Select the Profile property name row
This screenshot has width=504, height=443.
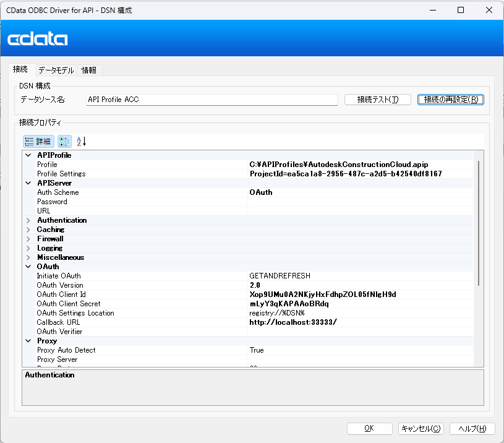coord(47,165)
